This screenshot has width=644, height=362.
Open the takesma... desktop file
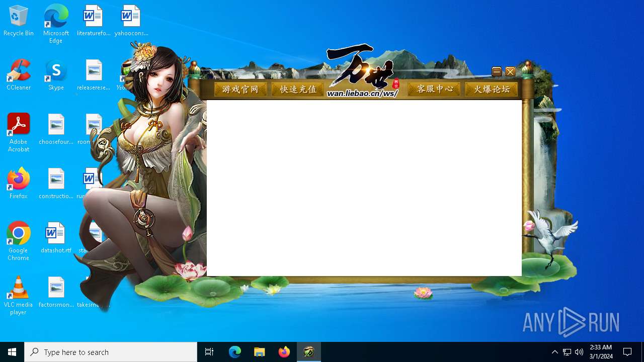[x=94, y=305]
